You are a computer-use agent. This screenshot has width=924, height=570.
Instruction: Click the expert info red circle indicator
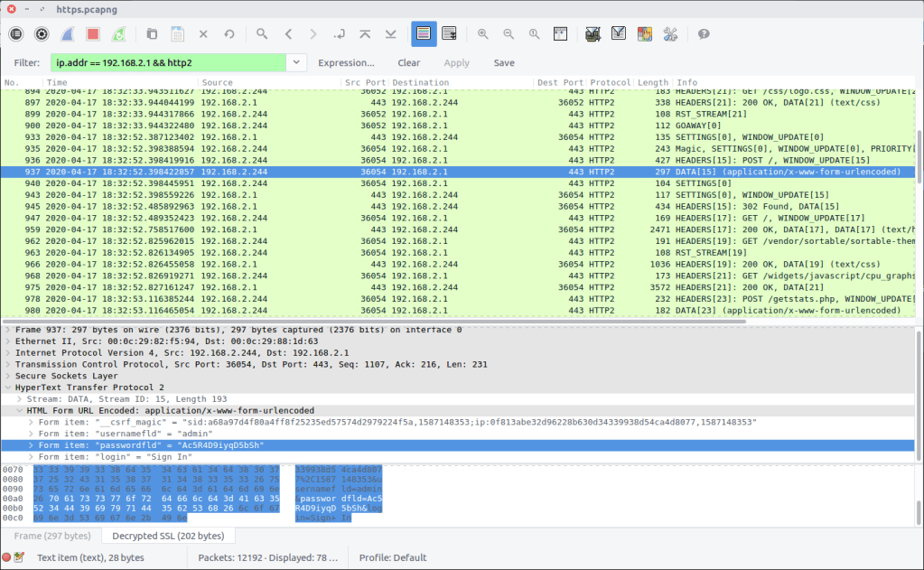(x=7, y=557)
